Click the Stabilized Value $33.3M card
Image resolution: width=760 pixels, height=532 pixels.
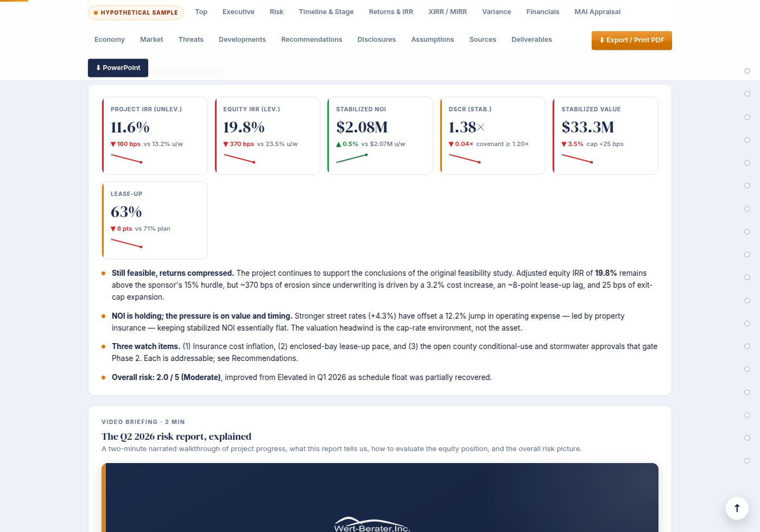click(605, 136)
